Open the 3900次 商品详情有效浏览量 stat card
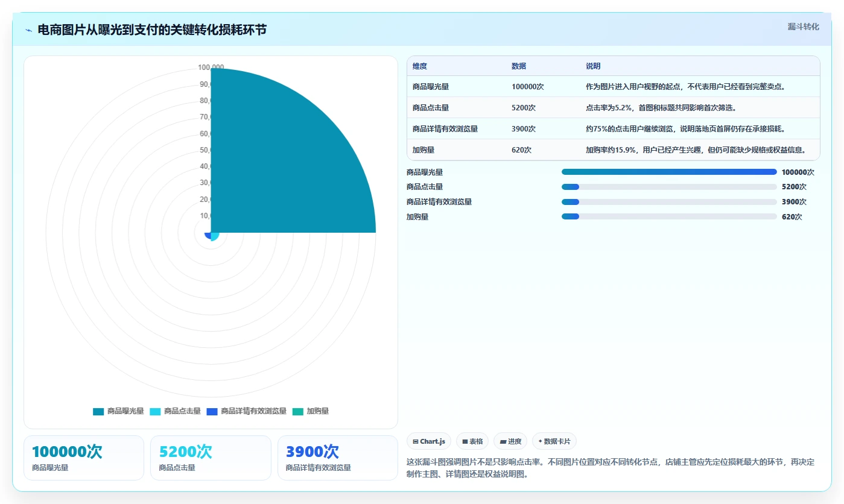Viewport: 844px width, 504px height. tap(338, 458)
